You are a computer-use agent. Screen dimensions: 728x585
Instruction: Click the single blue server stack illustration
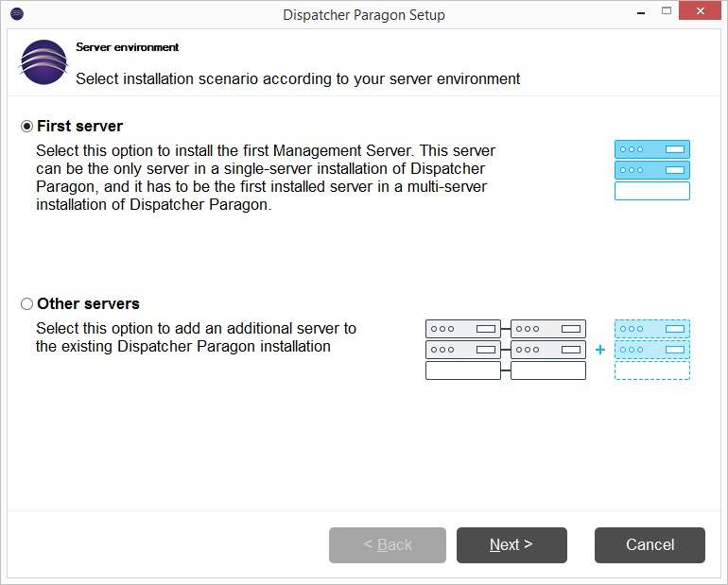651,170
